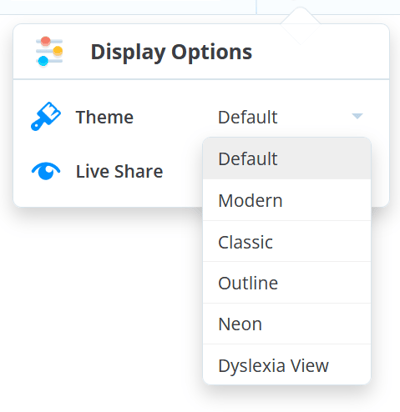
Task: Click the Live Share eye icon
Action: (x=46, y=171)
